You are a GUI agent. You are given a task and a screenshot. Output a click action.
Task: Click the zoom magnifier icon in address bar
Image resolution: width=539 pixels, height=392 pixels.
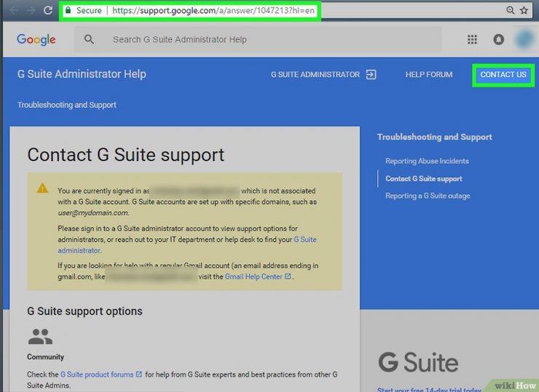point(510,10)
